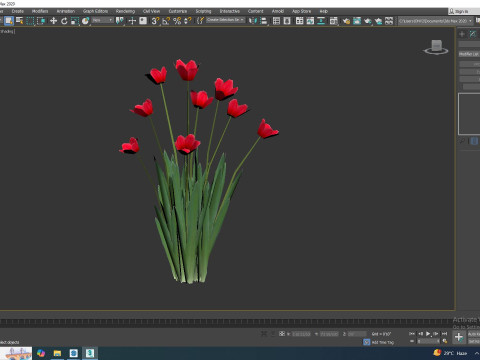Image resolution: width=480 pixels, height=360 pixels.
Task: Go to the end frame
Action: pos(444,333)
